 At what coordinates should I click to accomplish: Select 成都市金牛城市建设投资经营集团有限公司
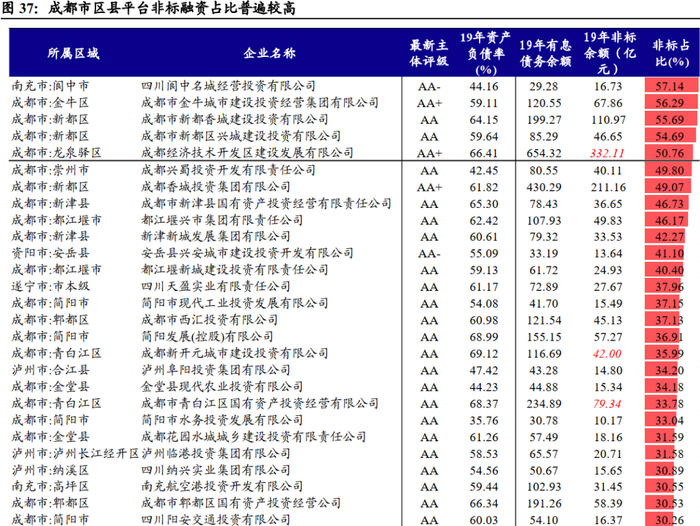pyautogui.click(x=260, y=103)
